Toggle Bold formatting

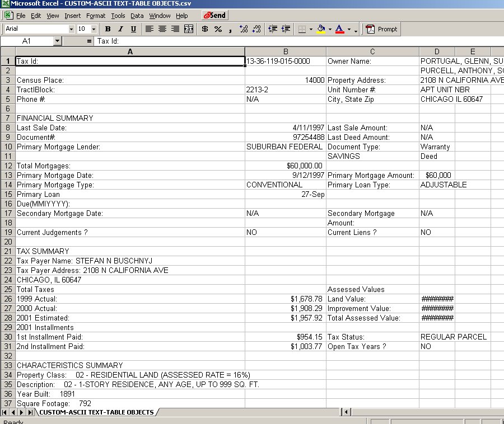[x=108, y=29]
